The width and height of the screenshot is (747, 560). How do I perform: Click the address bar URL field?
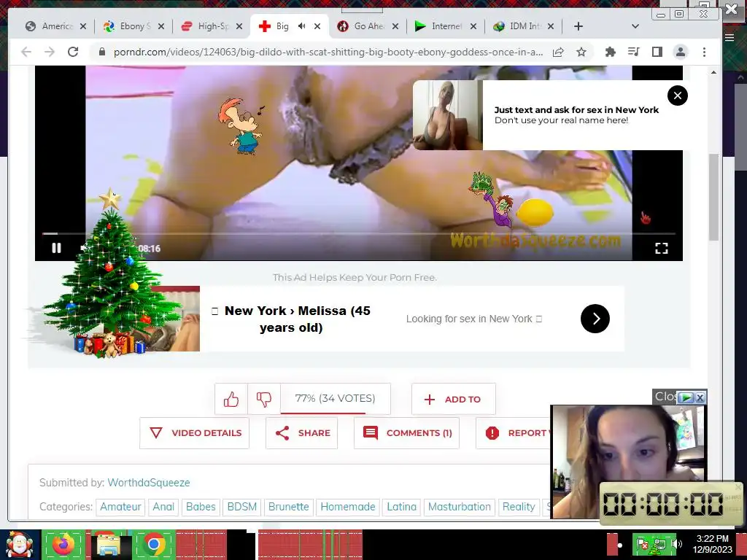coord(328,52)
